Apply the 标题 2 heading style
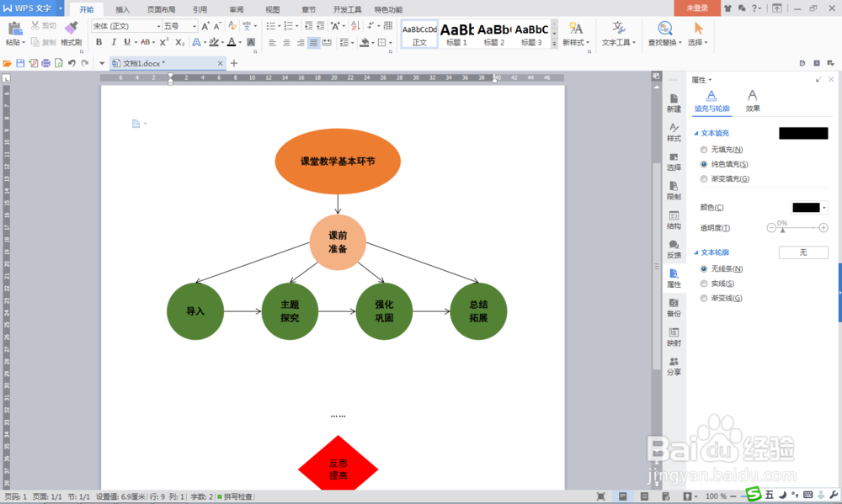This screenshot has height=504, width=842. pyautogui.click(x=494, y=34)
